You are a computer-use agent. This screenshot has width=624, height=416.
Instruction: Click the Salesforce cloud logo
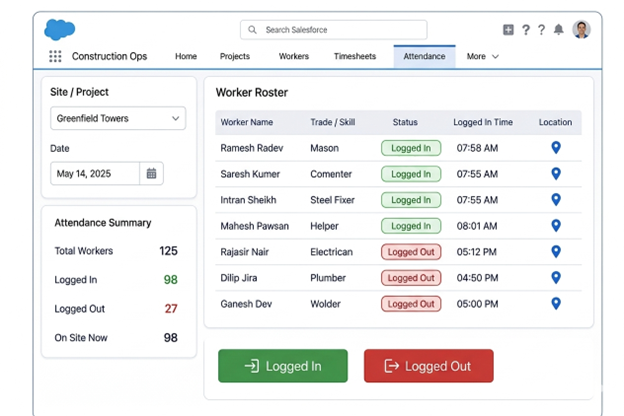[x=60, y=29]
